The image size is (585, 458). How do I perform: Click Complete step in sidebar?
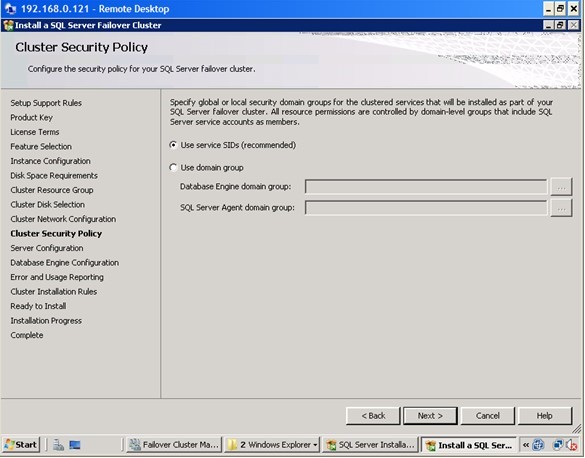pos(27,335)
